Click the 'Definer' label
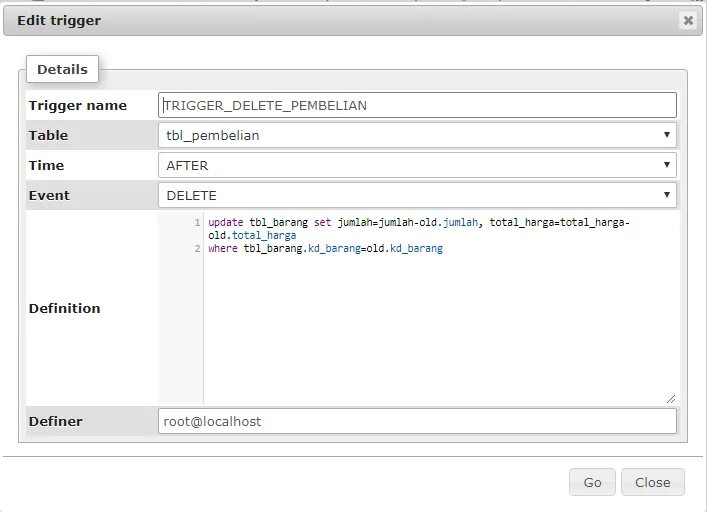707x512 pixels. (55, 421)
